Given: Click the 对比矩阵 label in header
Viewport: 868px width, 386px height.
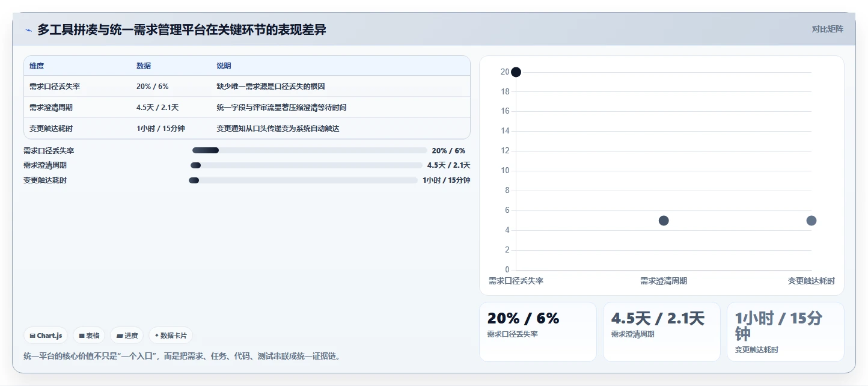Looking at the screenshot, I should [827, 29].
